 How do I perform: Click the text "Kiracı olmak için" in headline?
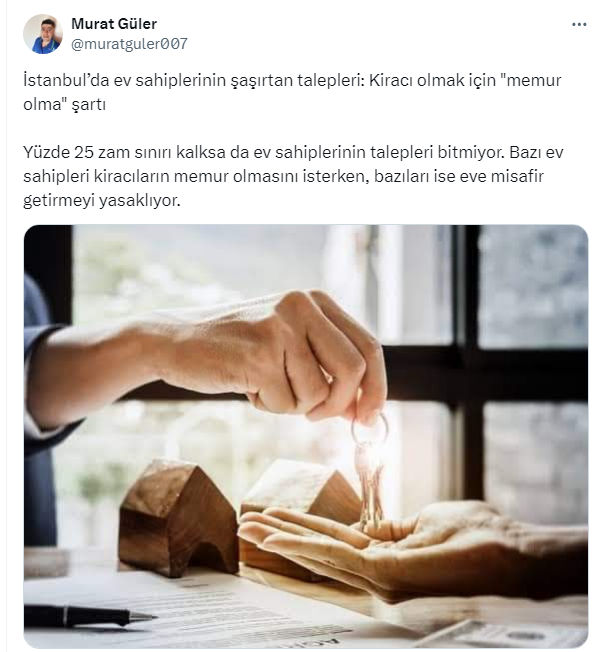pyautogui.click(x=432, y=80)
